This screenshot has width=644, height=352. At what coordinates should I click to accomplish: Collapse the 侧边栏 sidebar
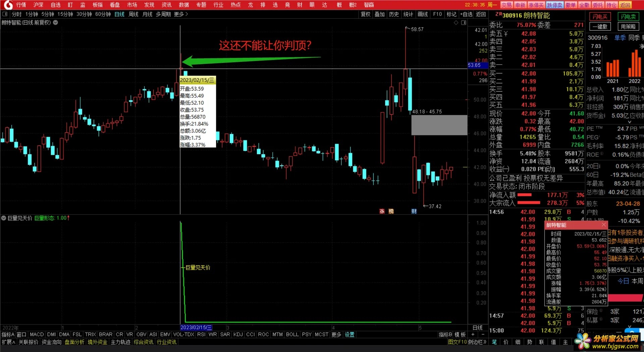click(x=477, y=342)
